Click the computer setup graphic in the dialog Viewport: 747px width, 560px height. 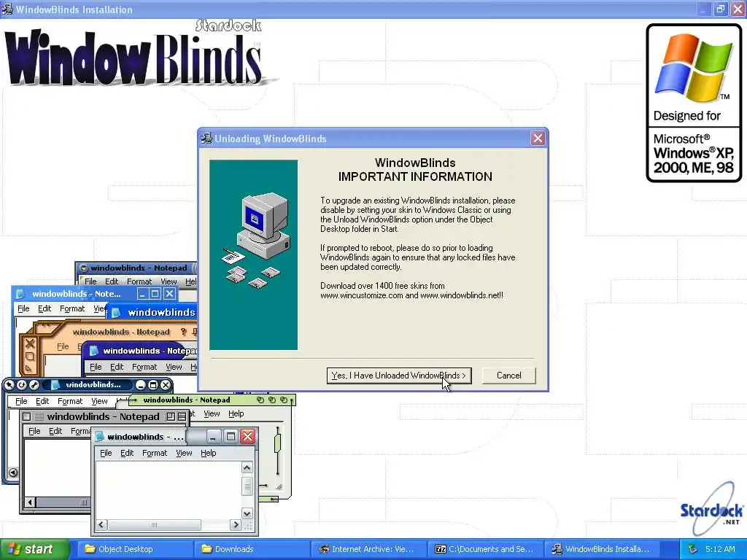click(253, 254)
